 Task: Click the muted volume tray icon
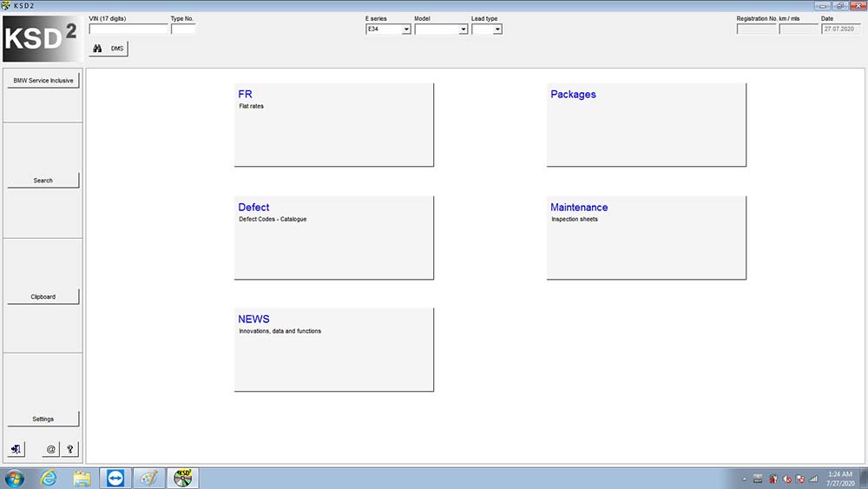tap(786, 479)
